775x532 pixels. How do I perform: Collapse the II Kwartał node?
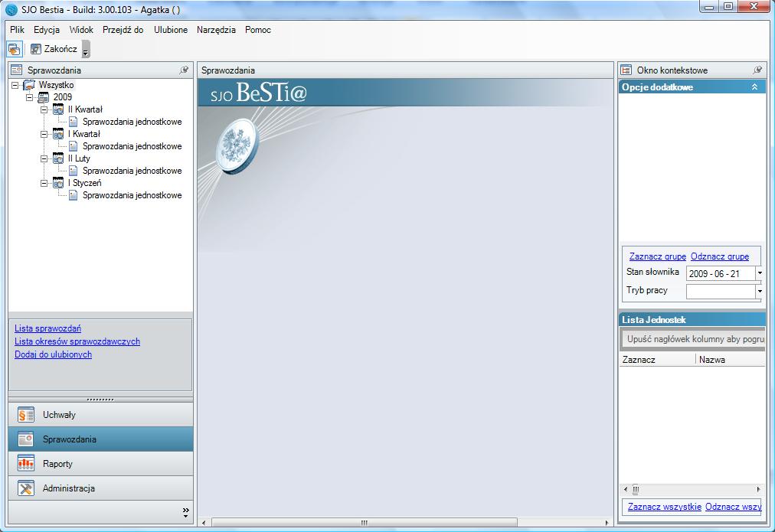[44, 109]
